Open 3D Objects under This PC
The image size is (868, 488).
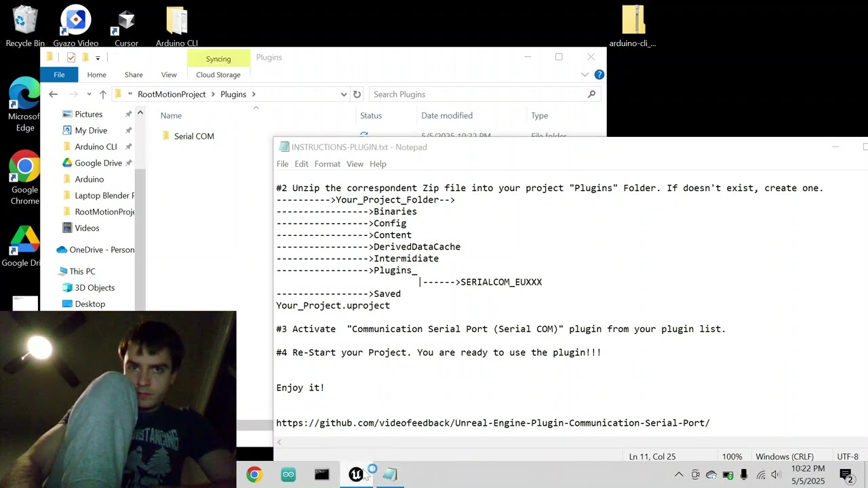[x=94, y=288]
